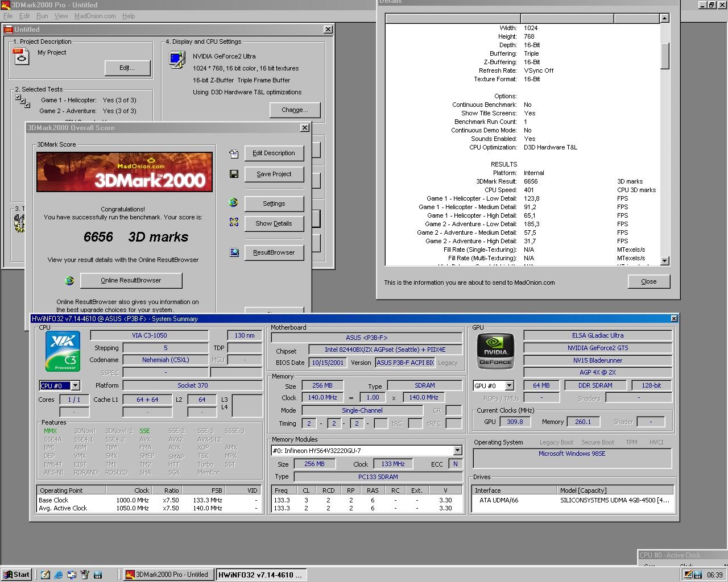Screen dimensions: 728x582
Task: Click the Online ResultBrowser button
Action: 131,280
